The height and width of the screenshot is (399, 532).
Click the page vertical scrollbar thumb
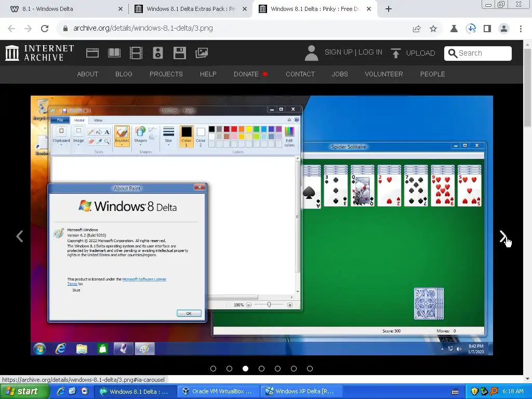527,87
